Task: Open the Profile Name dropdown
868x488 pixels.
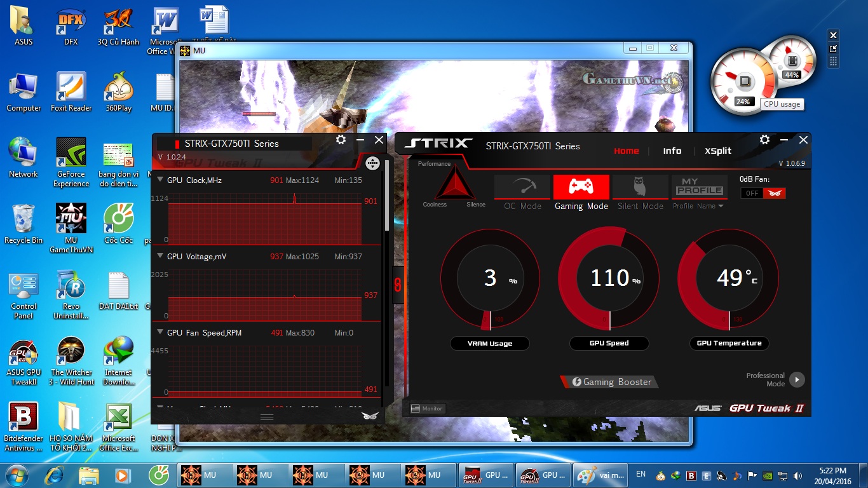Action: coord(698,206)
